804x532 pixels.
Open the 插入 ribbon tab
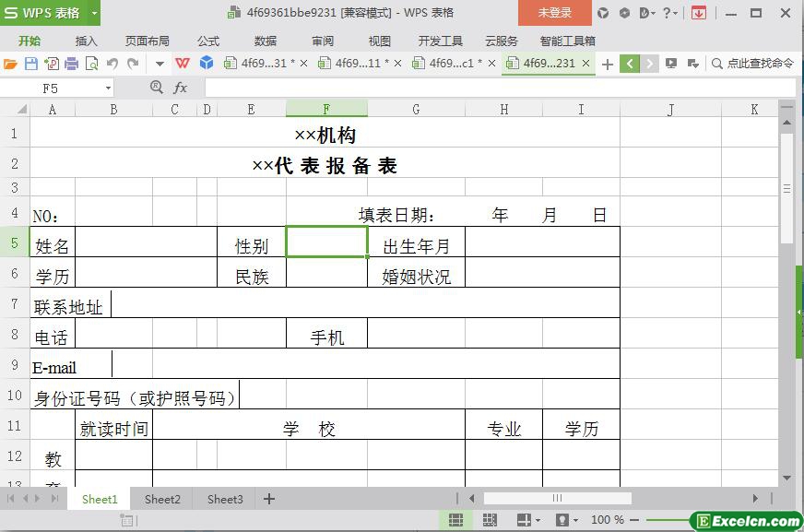pos(86,41)
